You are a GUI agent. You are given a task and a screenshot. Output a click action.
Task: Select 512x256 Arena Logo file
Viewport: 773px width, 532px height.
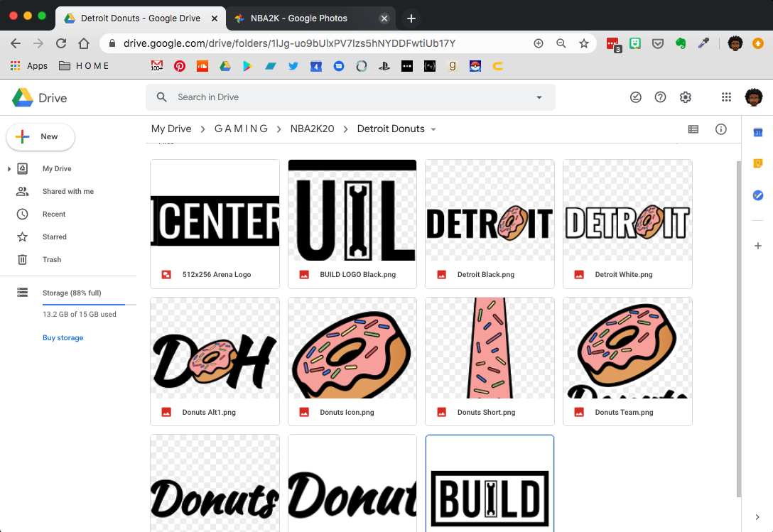click(x=215, y=224)
